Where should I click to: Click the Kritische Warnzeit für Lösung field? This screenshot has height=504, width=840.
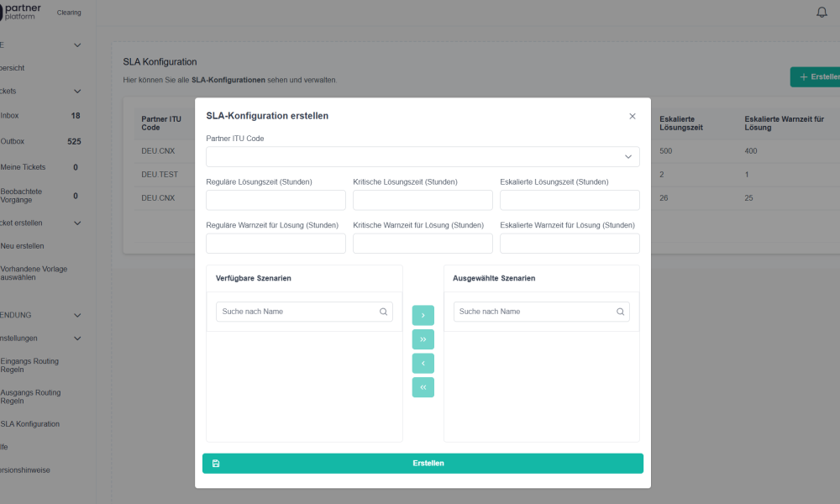tap(423, 244)
